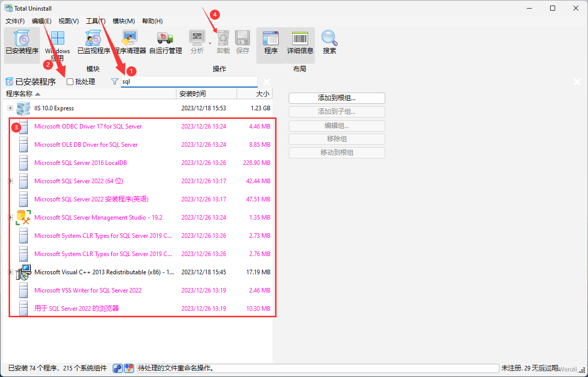Sort by the 大小 column header
The height and width of the screenshot is (377, 588).
click(x=255, y=94)
